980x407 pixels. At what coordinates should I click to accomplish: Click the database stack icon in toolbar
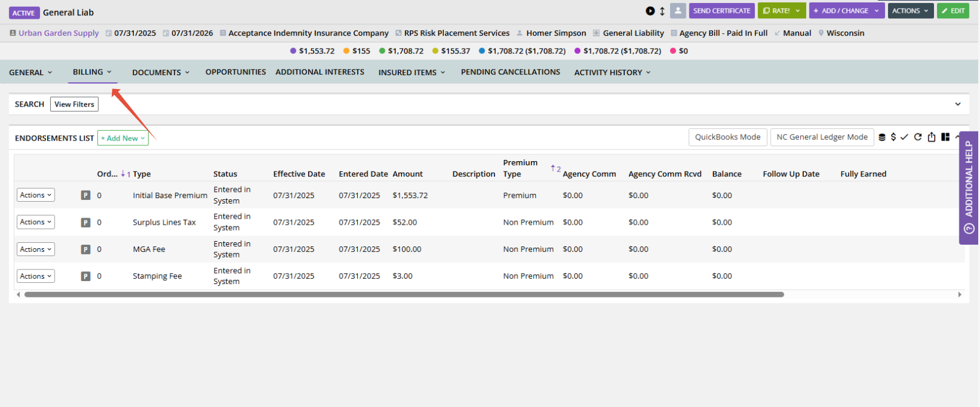point(882,137)
